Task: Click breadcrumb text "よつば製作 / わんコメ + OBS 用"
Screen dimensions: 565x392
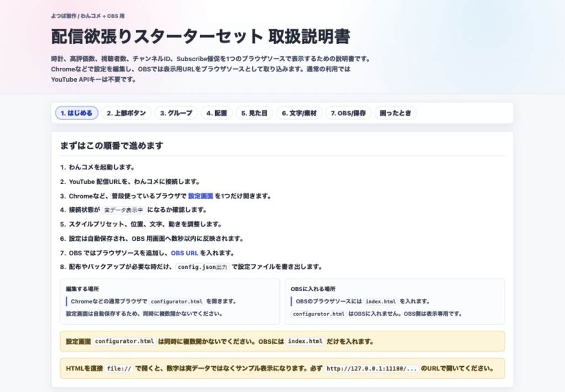Action: click(88, 16)
